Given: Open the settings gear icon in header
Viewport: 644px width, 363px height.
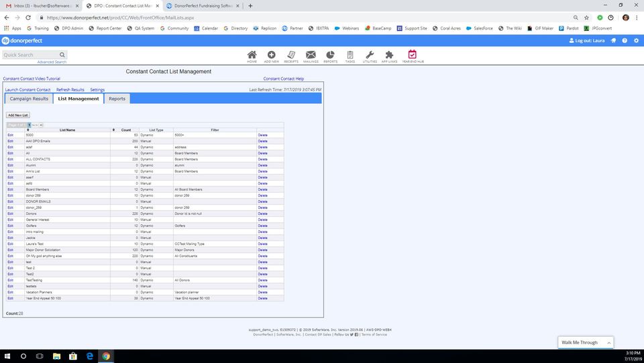Looking at the screenshot, I should click(636, 41).
